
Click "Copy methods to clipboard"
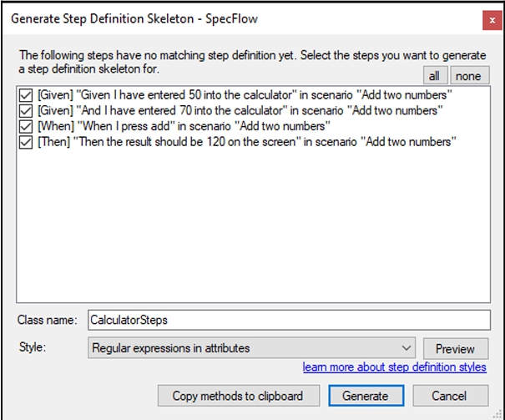[x=237, y=396]
